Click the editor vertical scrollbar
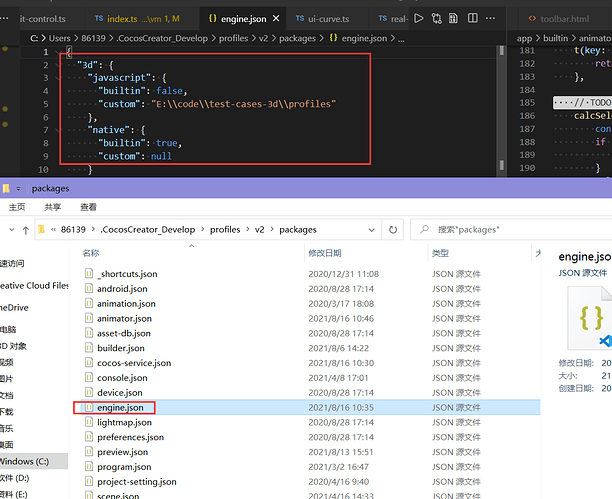This screenshot has width=612, height=499. pos(502,111)
